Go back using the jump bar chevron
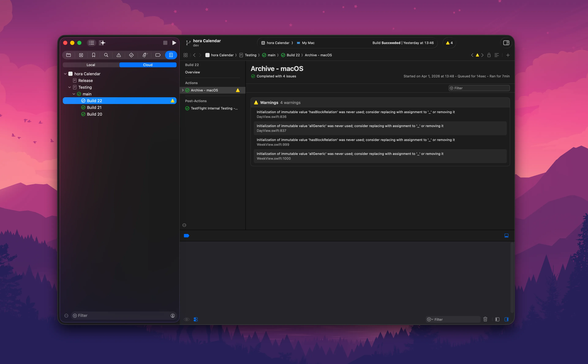Image resolution: width=588 pixels, height=364 pixels. click(194, 55)
